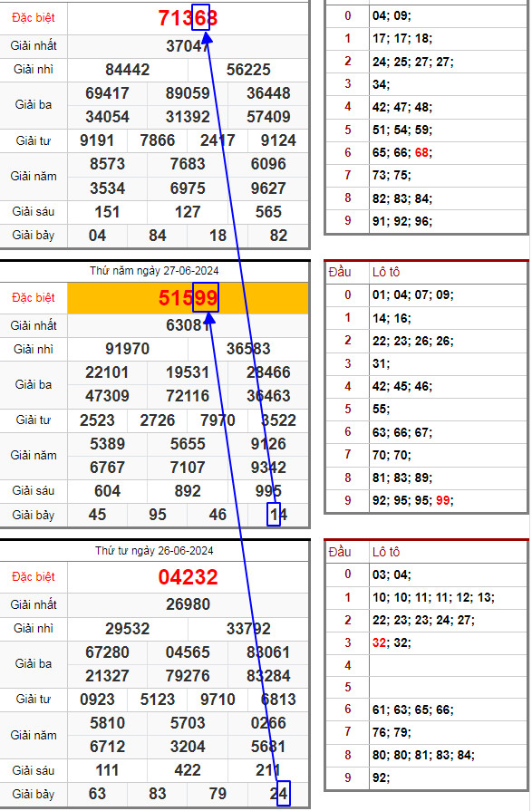532x811 pixels.
Task: Click the special prize number 04232
Action: tap(188, 577)
